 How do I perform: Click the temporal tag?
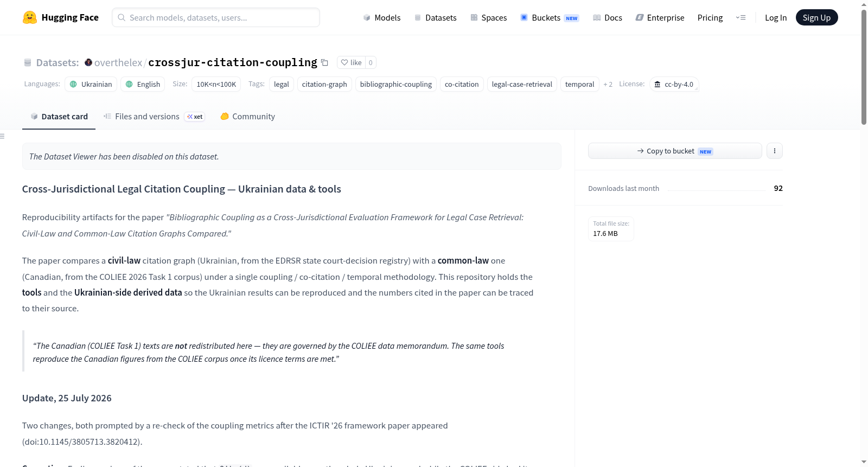pyautogui.click(x=580, y=84)
